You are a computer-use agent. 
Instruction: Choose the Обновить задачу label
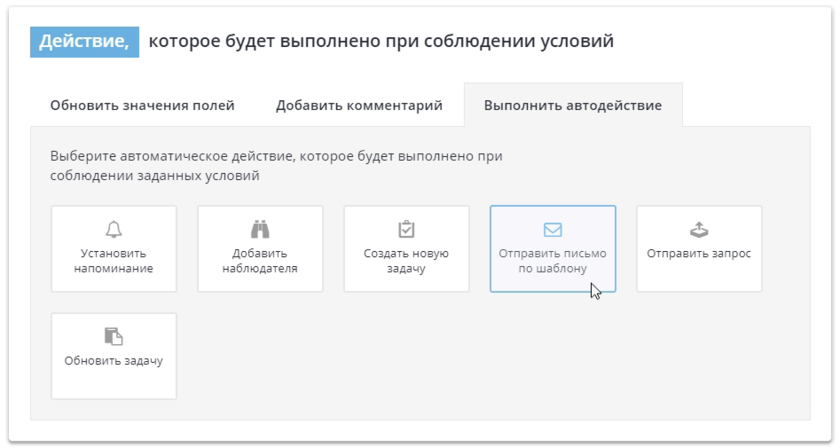point(113,361)
